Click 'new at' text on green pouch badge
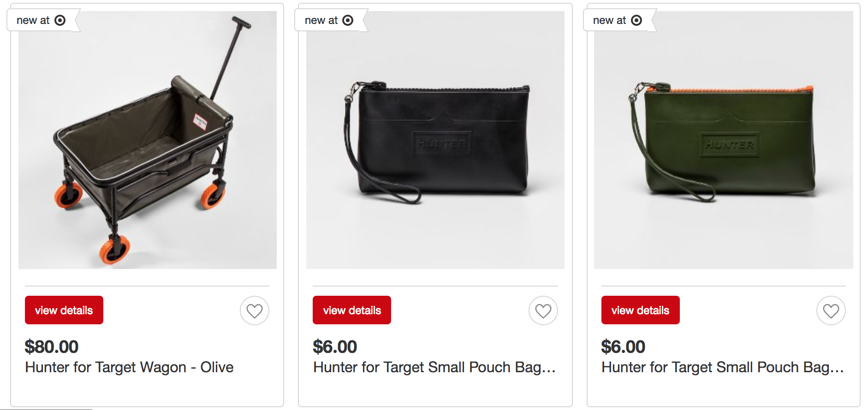The width and height of the screenshot is (868, 410). (x=609, y=20)
